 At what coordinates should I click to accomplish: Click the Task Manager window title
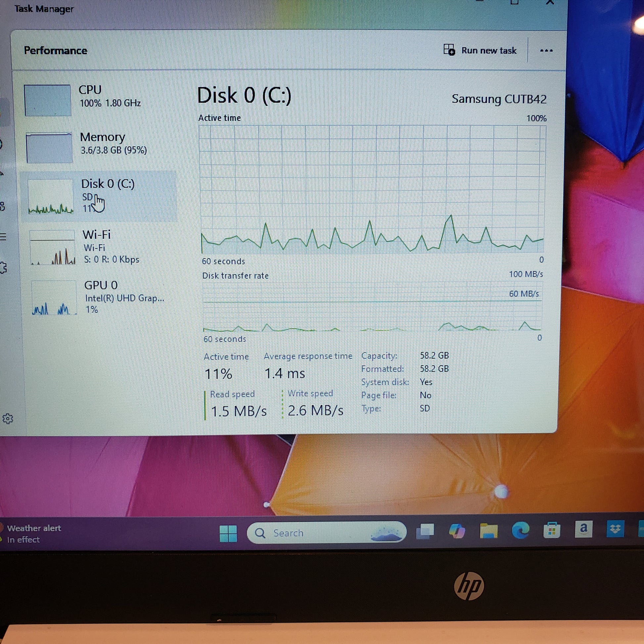pyautogui.click(x=44, y=9)
